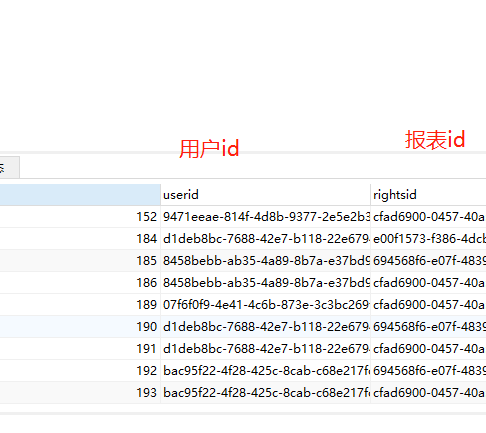This screenshot has width=486, height=433.
Task: Click rightsid cell cfad6900 in row 193
Action: tap(428, 393)
